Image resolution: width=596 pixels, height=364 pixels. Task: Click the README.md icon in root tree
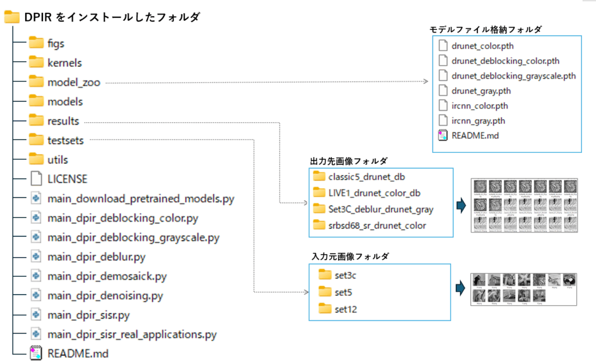[x=37, y=353]
